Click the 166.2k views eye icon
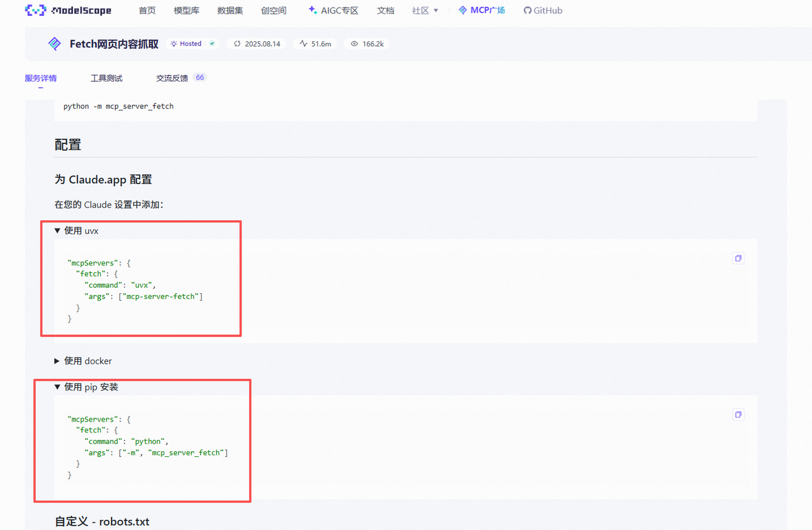 pyautogui.click(x=355, y=44)
